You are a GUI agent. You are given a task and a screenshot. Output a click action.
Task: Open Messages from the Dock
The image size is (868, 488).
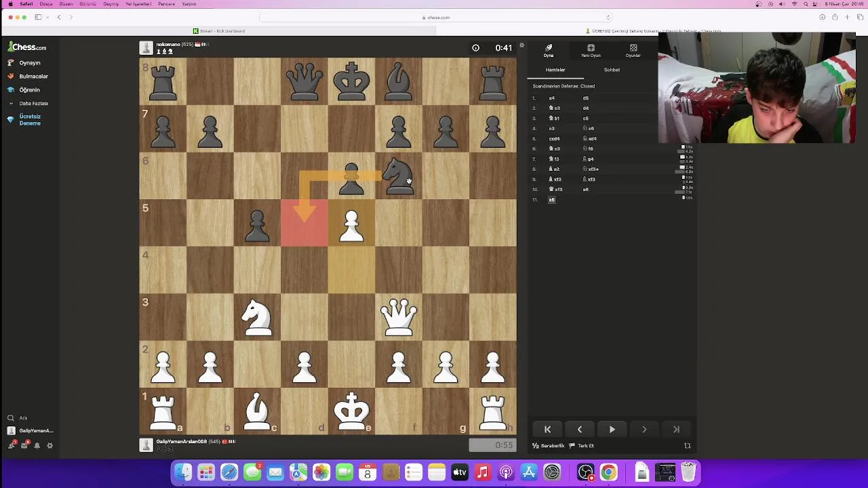pyautogui.click(x=252, y=472)
